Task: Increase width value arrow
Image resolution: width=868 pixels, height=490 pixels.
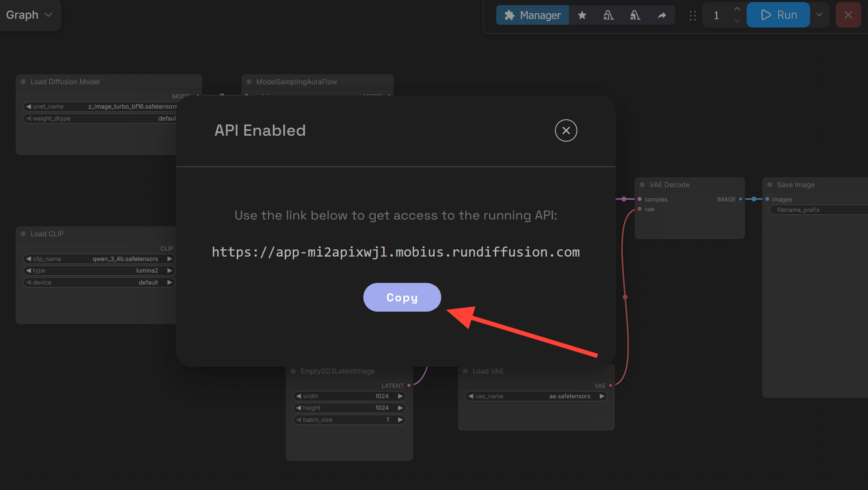Action: [x=400, y=396]
